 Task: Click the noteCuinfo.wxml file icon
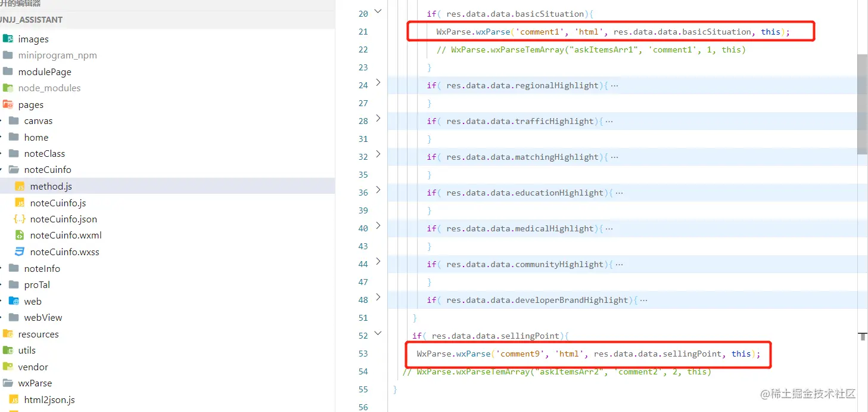20,235
